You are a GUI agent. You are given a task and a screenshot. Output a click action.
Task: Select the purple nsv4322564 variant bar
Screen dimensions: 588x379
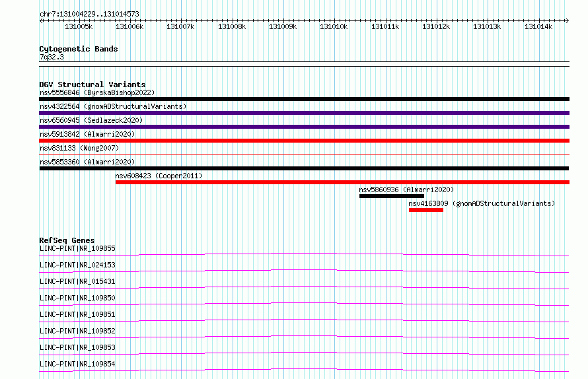tap(304, 113)
